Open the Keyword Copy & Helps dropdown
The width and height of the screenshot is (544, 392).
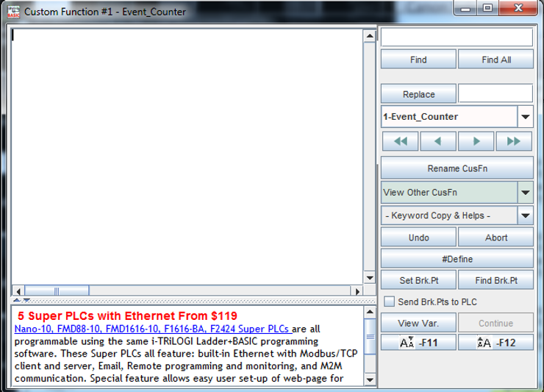(526, 215)
